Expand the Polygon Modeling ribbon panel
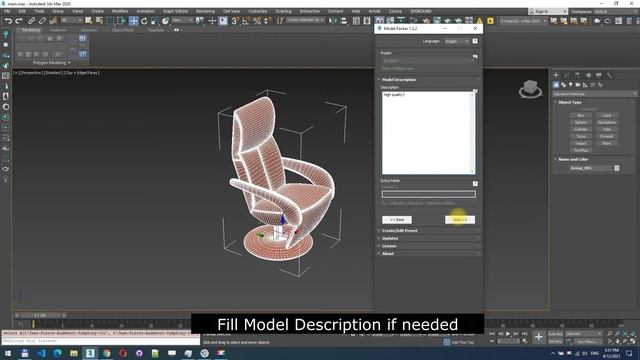 51,63
